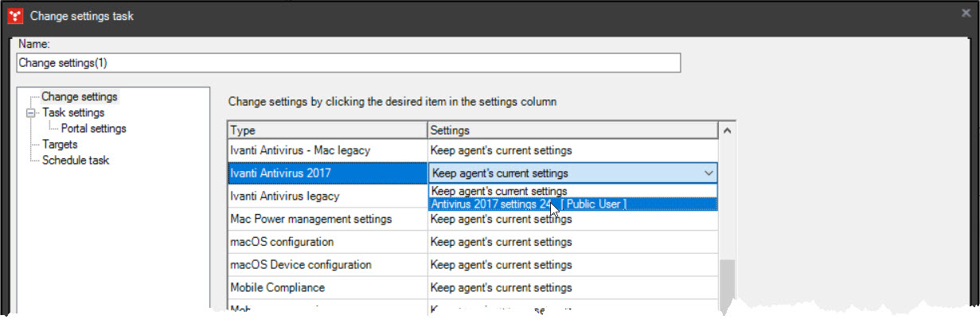Viewport: 980px width, 323px height.
Task: Click settings cell for macOS configuration
Action: pos(572,242)
